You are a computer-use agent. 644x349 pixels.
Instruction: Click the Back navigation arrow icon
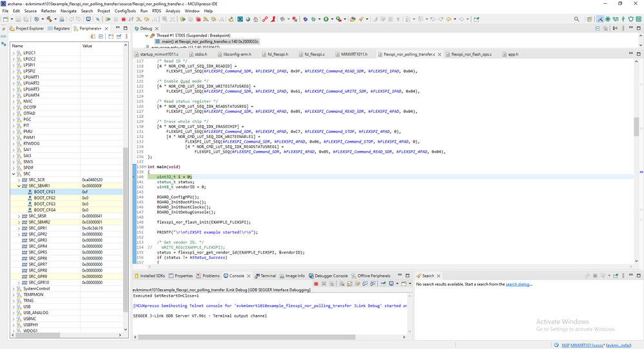[449, 19]
